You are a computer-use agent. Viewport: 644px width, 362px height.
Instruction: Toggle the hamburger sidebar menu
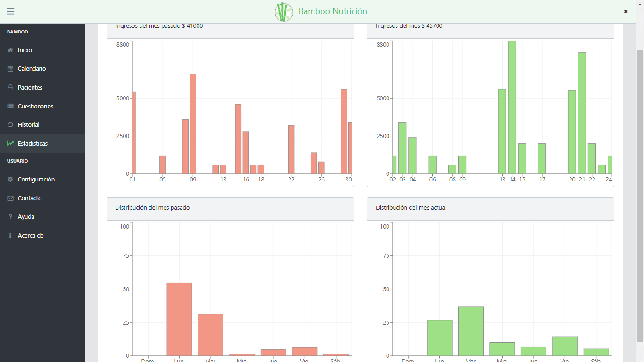(10, 11)
